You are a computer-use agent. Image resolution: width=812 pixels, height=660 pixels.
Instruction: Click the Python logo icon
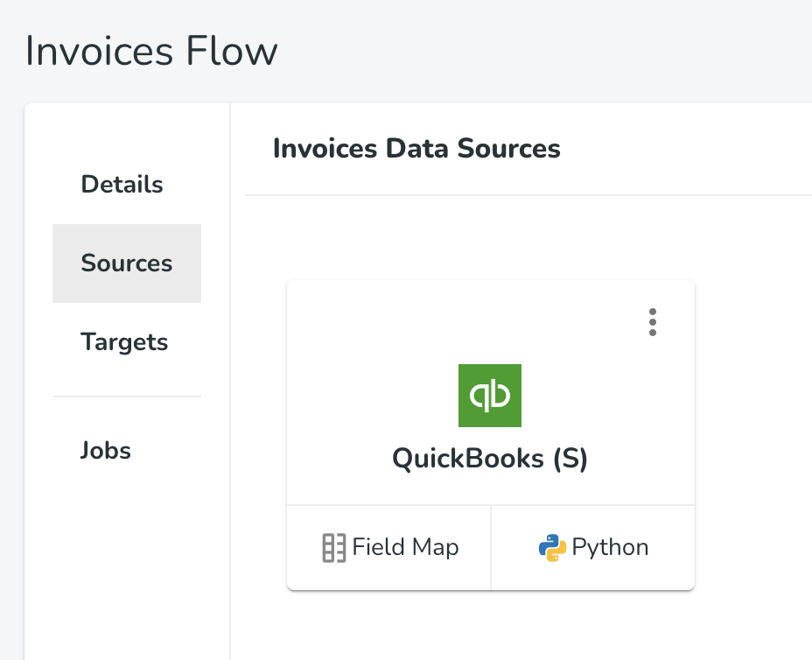point(552,548)
